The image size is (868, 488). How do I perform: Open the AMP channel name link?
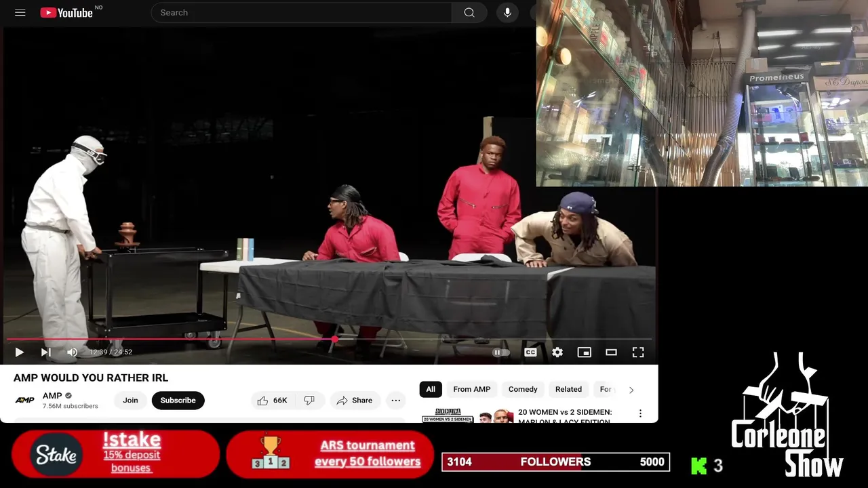[x=52, y=396]
